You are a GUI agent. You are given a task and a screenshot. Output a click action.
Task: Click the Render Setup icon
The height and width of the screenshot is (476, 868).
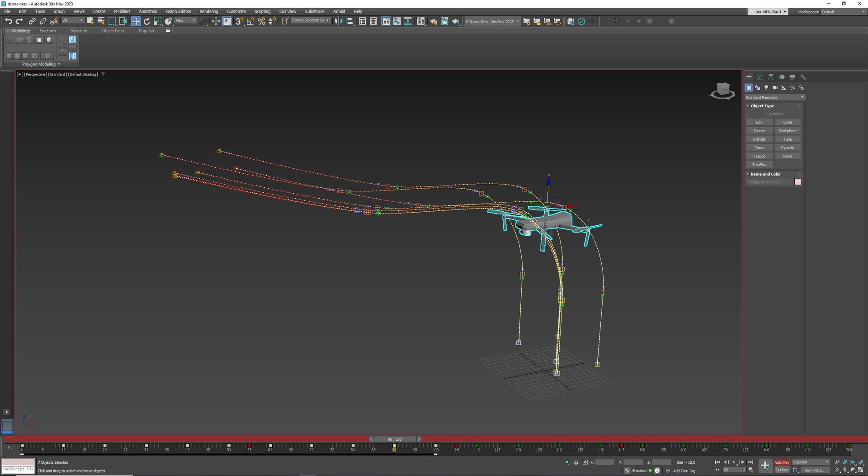tap(433, 21)
